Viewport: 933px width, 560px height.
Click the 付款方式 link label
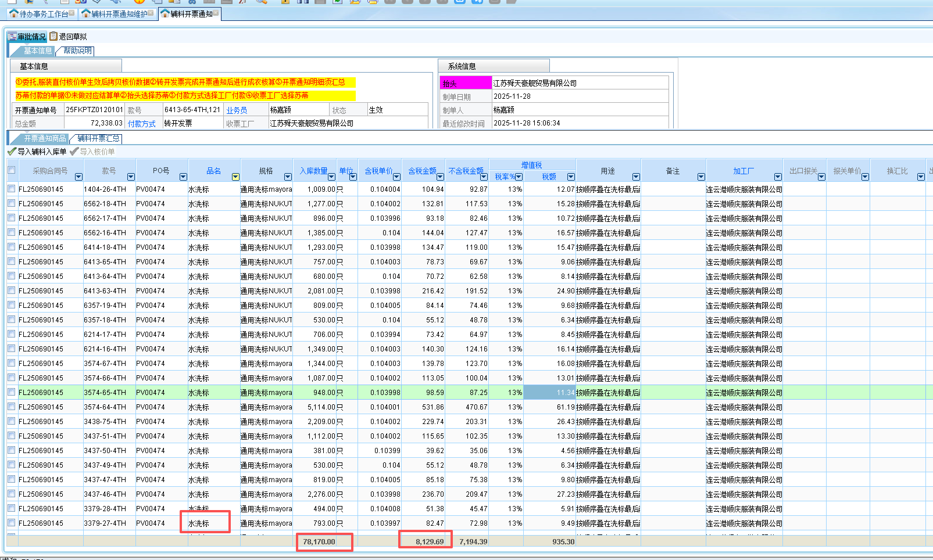coord(142,124)
